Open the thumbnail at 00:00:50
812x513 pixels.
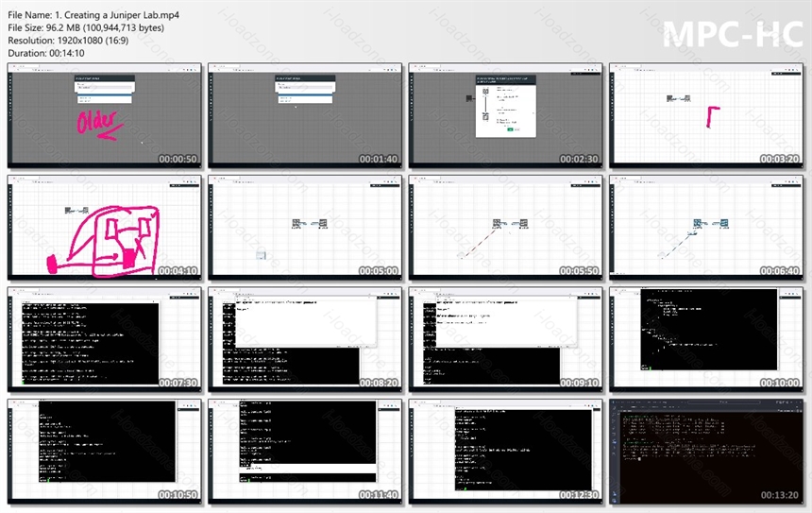pos(105,115)
